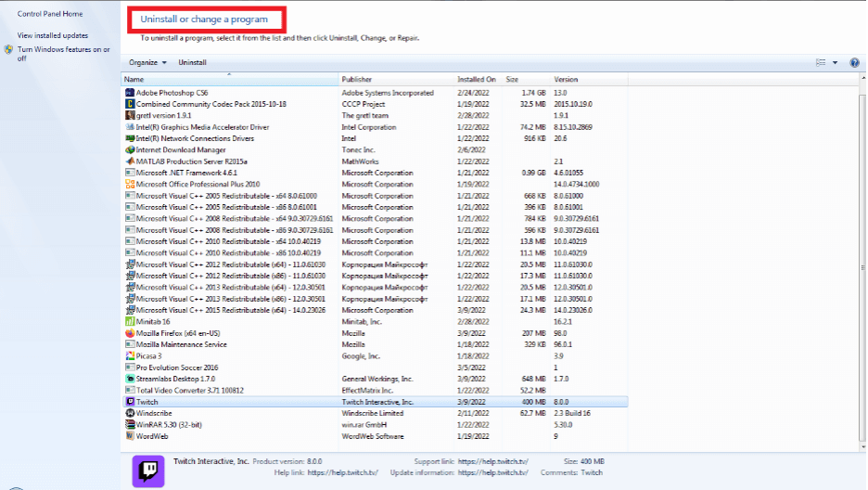Click the Internet Download Manager icon
868x490 pixels.
click(130, 149)
